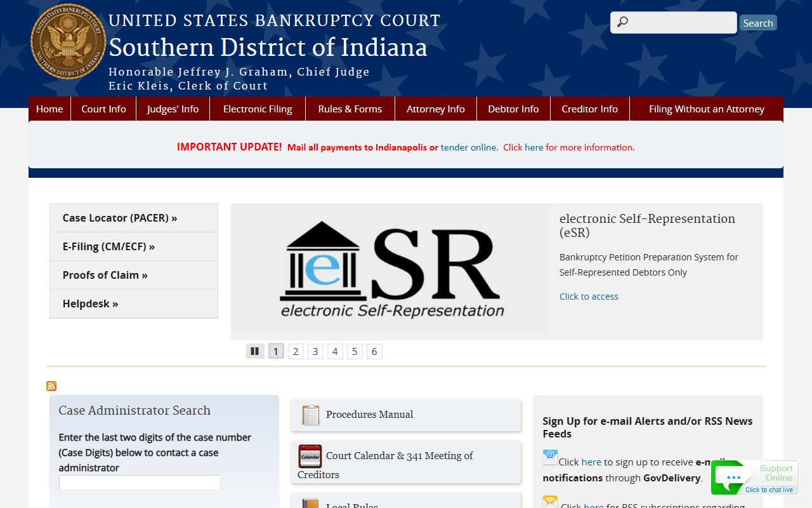
Task: Open the Creditor Info menu
Action: pyautogui.click(x=589, y=109)
